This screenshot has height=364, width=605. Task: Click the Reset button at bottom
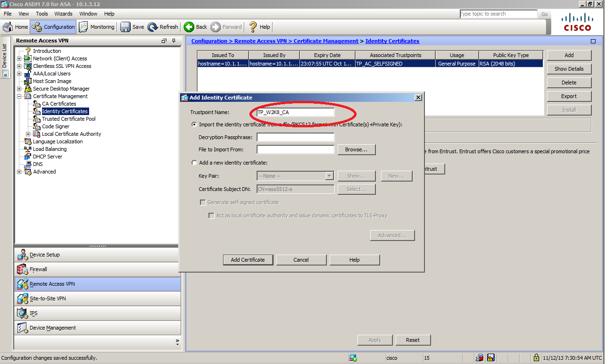pyautogui.click(x=413, y=340)
